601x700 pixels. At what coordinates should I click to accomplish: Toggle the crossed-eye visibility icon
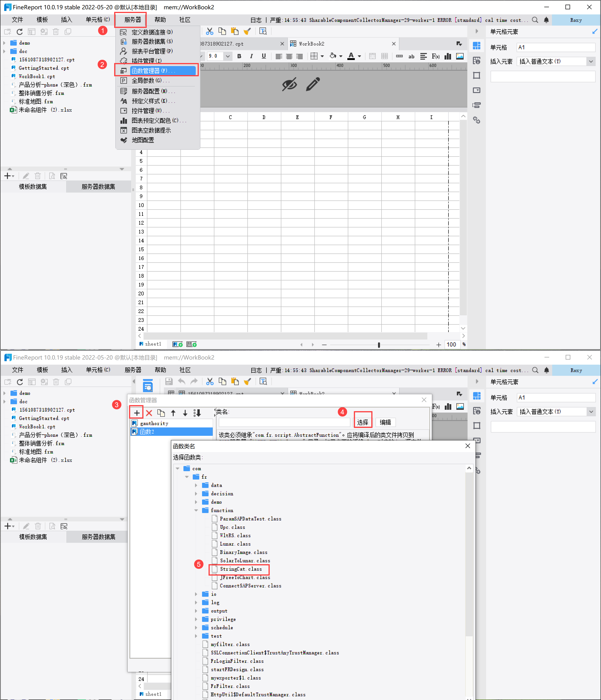click(289, 84)
